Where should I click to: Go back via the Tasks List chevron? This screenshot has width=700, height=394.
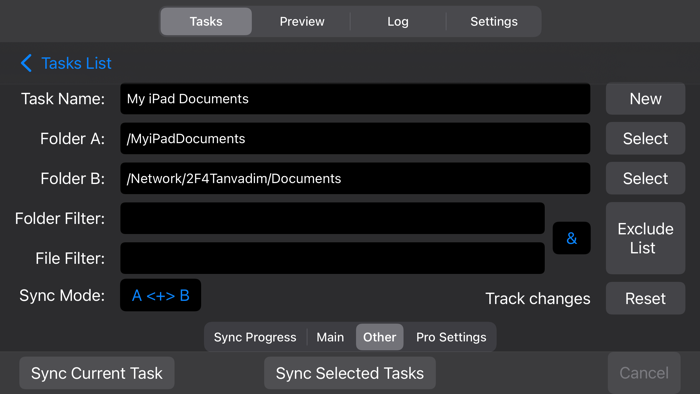[x=26, y=63]
